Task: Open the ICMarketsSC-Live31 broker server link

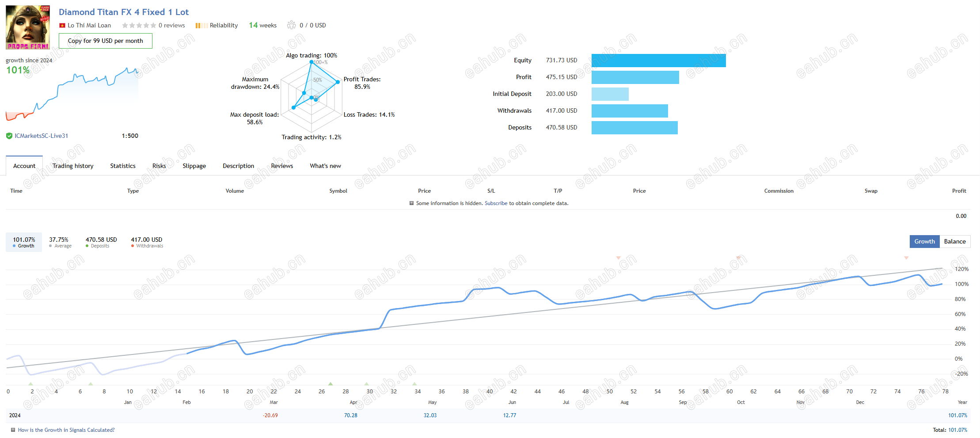Action: 42,136
